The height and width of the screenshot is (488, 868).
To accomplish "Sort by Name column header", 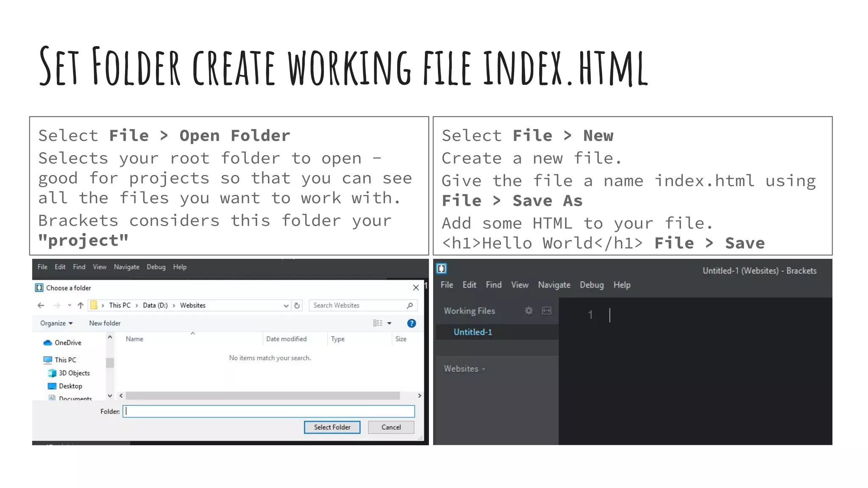I will [134, 339].
